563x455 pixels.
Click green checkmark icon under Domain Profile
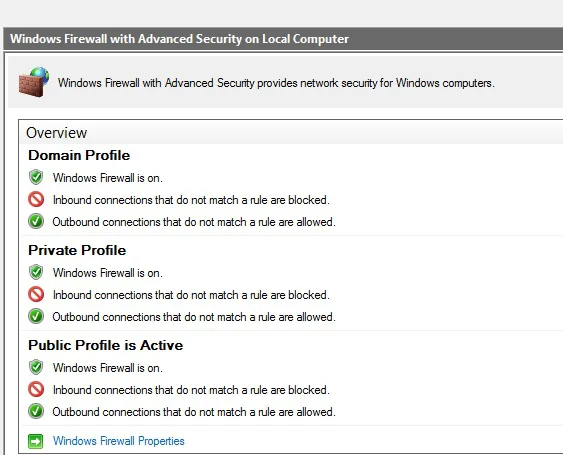click(x=36, y=221)
